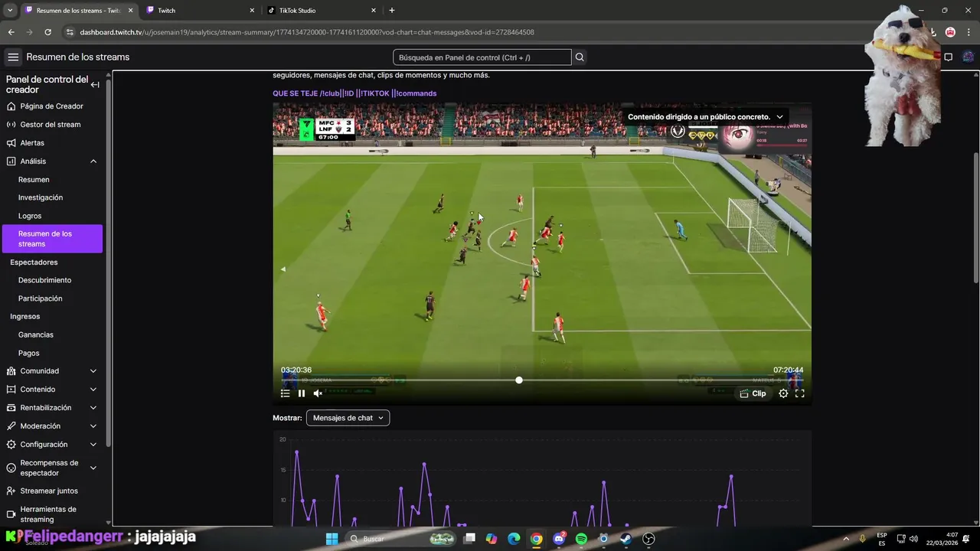Click the QUE SE TEJE stream title link
The image size is (980, 551).
tap(354, 93)
